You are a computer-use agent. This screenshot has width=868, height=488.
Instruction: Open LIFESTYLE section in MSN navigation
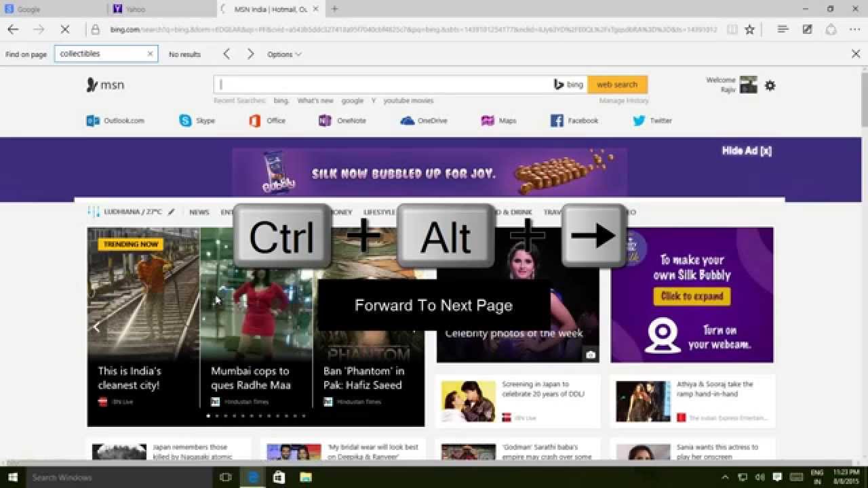coord(379,212)
